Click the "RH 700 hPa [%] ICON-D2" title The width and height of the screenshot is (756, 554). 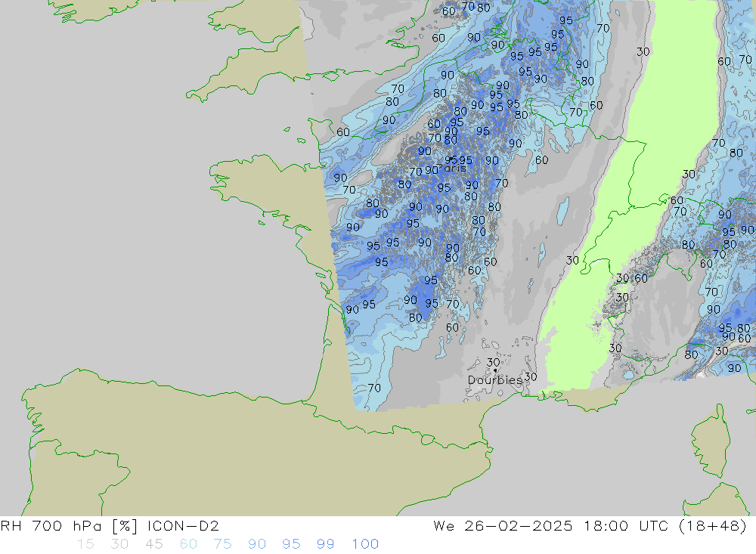[110, 526]
